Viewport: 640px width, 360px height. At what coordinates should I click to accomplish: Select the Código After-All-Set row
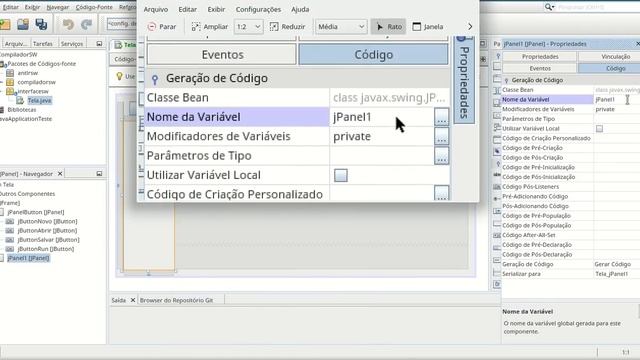pyautogui.click(x=571, y=235)
